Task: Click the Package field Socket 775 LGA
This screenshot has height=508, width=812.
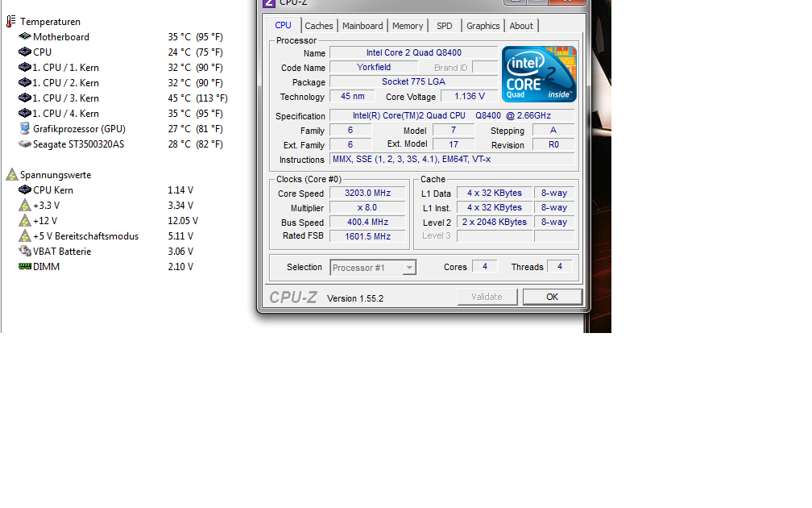Action: click(414, 81)
